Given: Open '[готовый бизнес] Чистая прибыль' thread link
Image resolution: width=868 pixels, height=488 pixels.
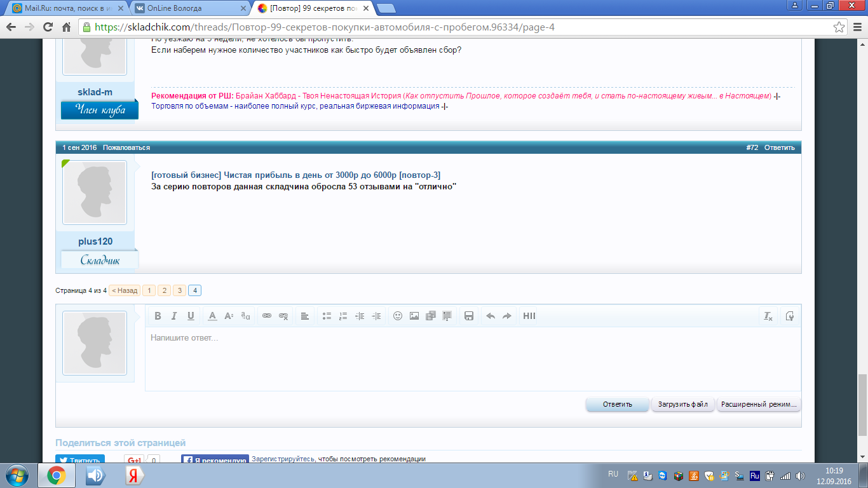Looking at the screenshot, I should (x=296, y=175).
